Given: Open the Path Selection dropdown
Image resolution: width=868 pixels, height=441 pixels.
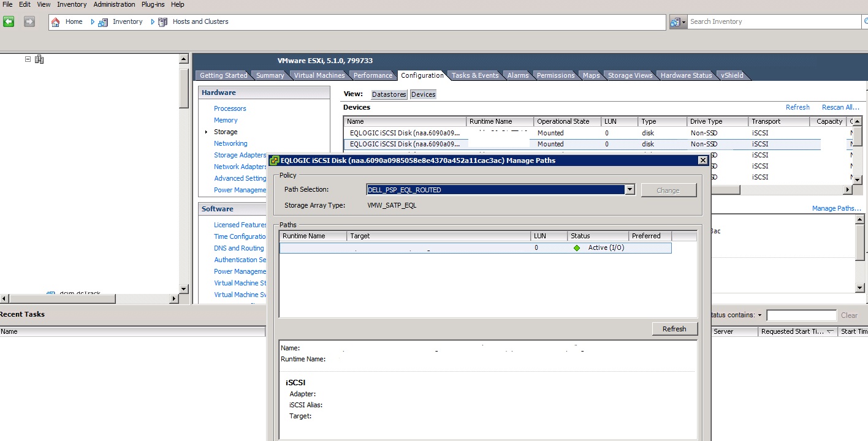Looking at the screenshot, I should pos(630,190).
